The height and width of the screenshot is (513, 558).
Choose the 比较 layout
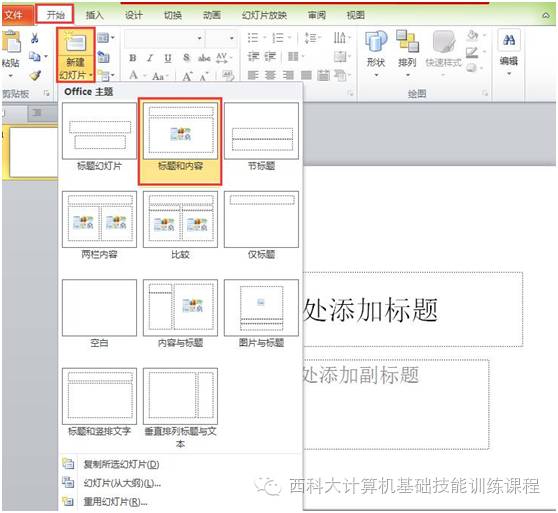coord(180,226)
